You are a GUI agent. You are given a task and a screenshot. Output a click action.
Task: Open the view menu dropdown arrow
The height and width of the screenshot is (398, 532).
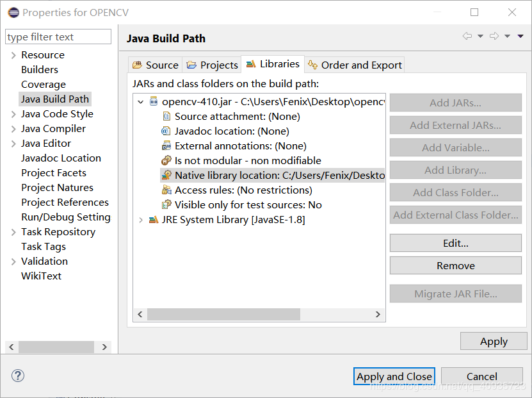tap(520, 37)
